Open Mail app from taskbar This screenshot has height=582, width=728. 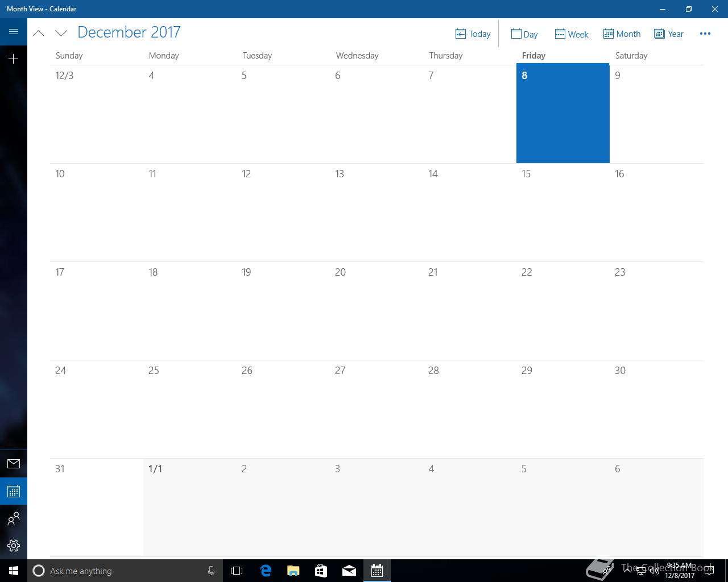pos(349,571)
